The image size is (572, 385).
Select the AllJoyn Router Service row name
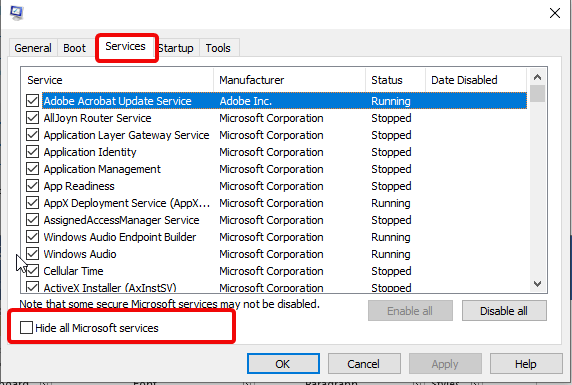click(97, 118)
